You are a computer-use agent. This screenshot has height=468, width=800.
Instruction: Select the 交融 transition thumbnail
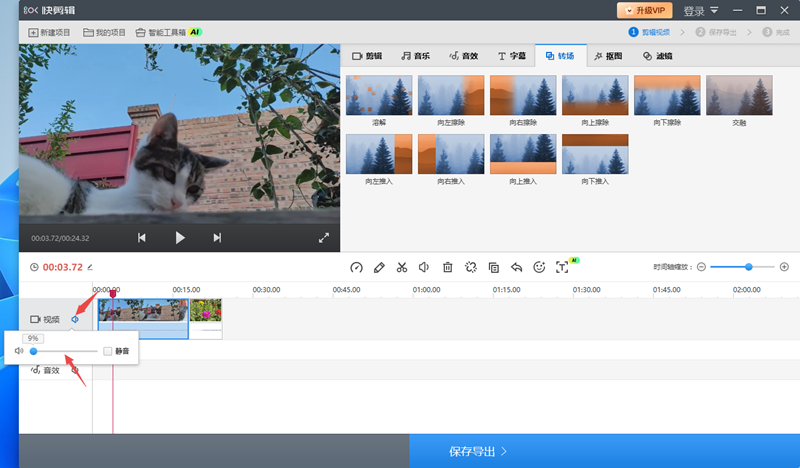click(739, 95)
